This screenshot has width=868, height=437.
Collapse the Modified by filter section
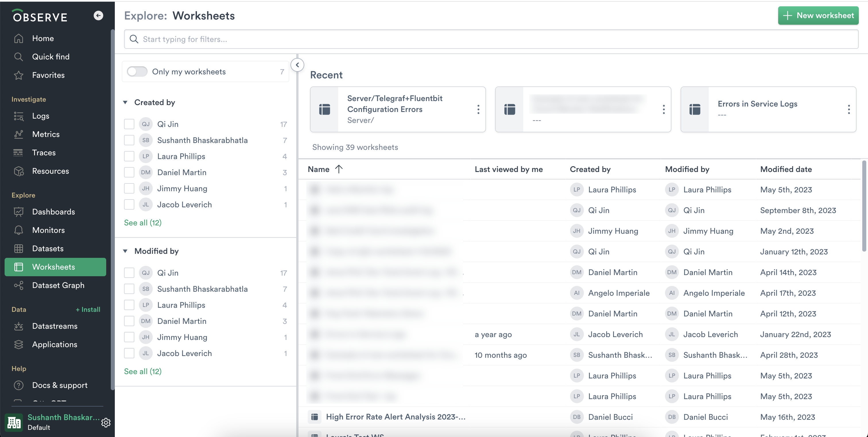(125, 251)
